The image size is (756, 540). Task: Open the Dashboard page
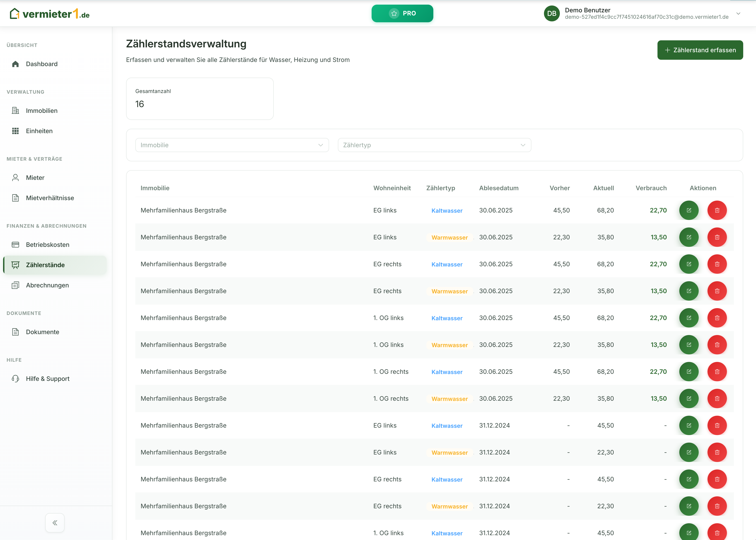[x=42, y=64]
